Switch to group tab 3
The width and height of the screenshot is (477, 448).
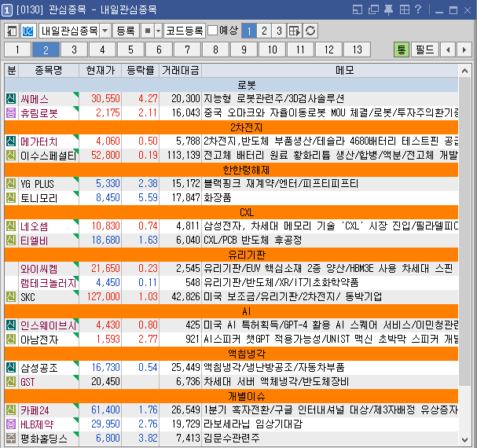coord(74,50)
